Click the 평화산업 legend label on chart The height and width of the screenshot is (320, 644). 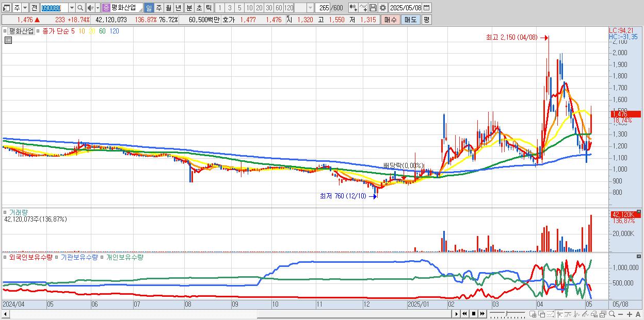click(21, 31)
